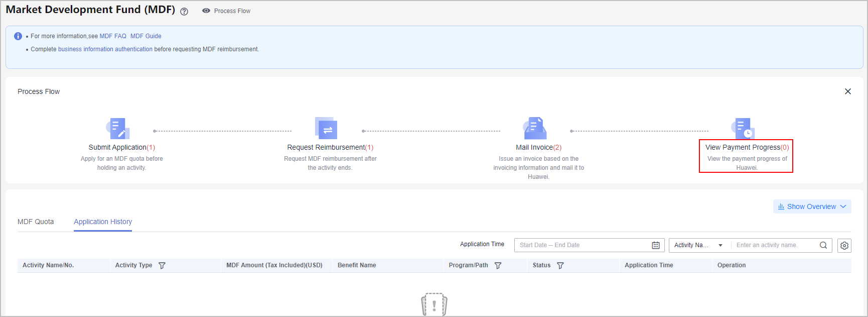Switch to the MDF Quota tab

coord(36,222)
